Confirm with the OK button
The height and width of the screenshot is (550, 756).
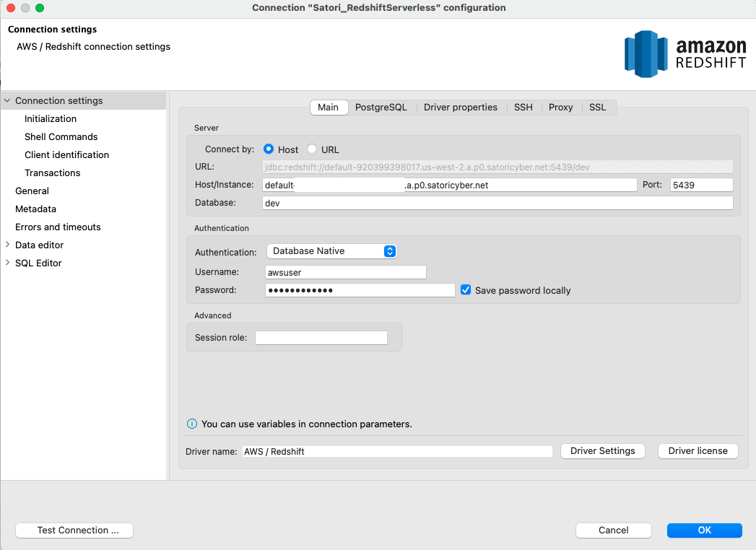705,531
